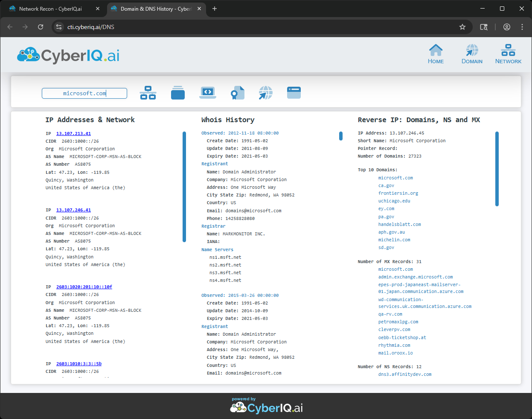Click inside the domain search field
This screenshot has width=532, height=419.
click(84, 93)
